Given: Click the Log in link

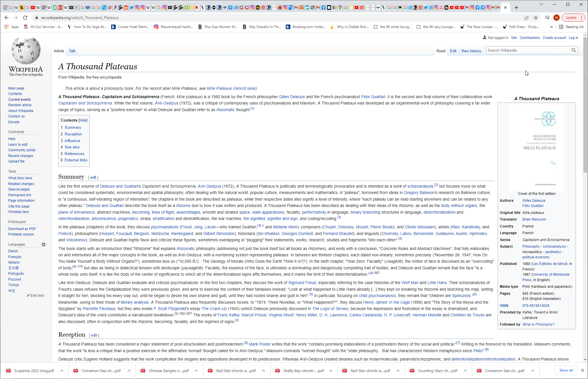Looking at the screenshot, I should tap(573, 38).
